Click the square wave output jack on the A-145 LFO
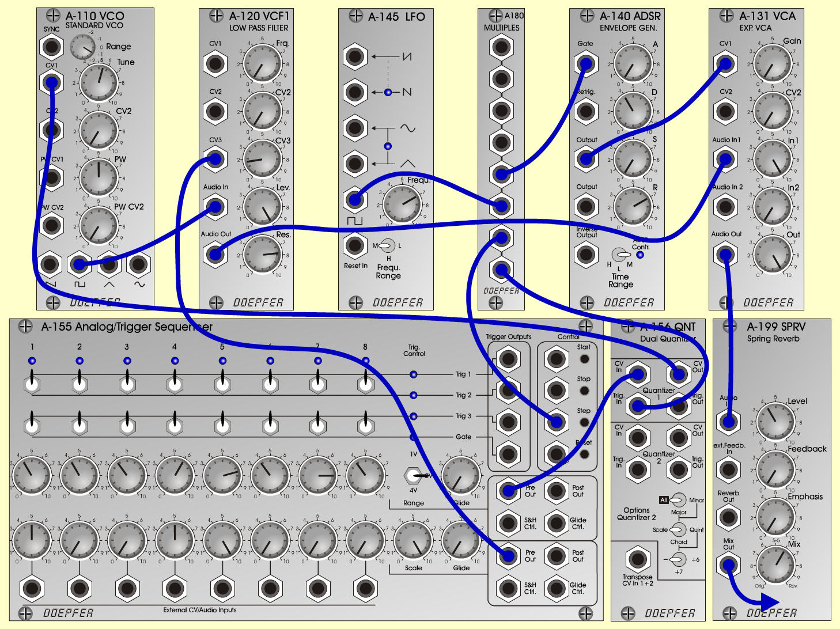Image resolution: width=840 pixels, height=629 pixels. tap(355, 200)
